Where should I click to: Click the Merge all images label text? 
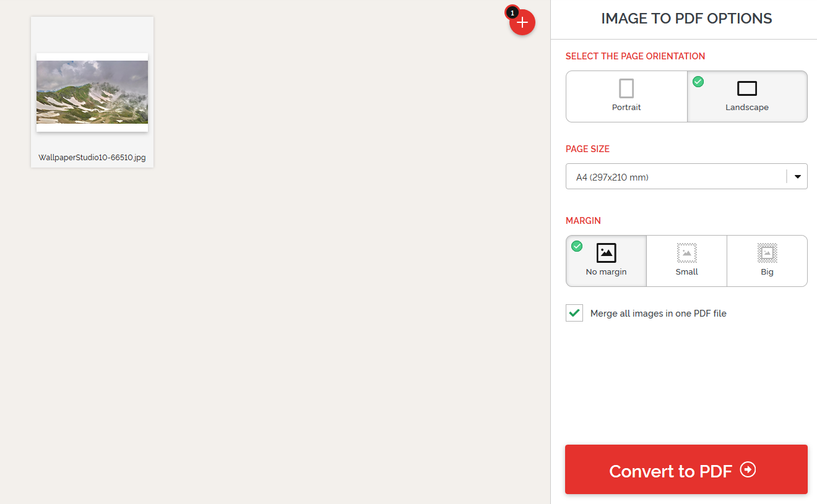(x=658, y=314)
